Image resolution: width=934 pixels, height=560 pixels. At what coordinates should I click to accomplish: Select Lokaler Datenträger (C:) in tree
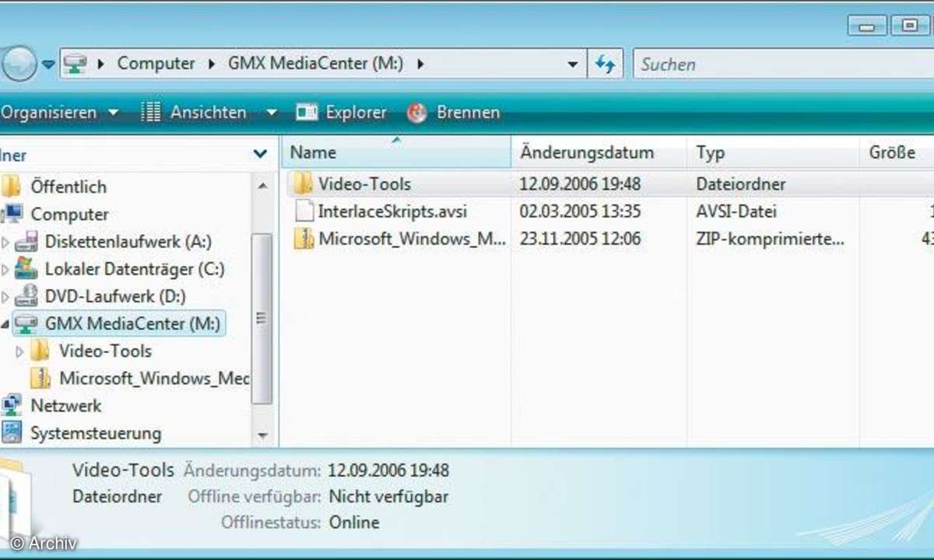point(135,269)
